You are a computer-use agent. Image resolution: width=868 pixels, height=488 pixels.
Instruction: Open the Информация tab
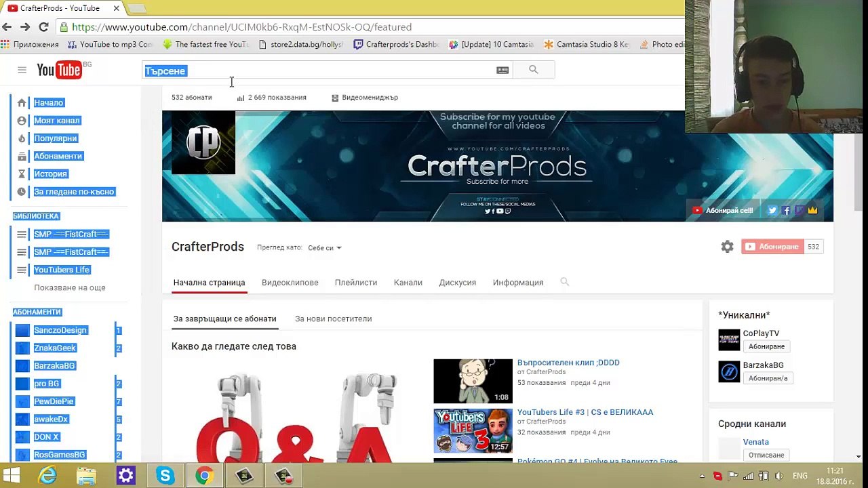518,283
